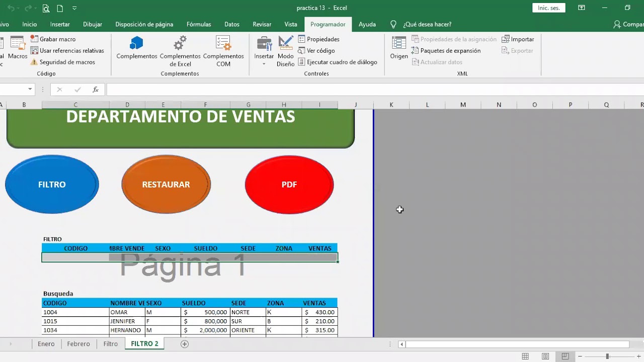Click the Inic. ses. sign-in button
The width and height of the screenshot is (644, 362).
[549, 8]
